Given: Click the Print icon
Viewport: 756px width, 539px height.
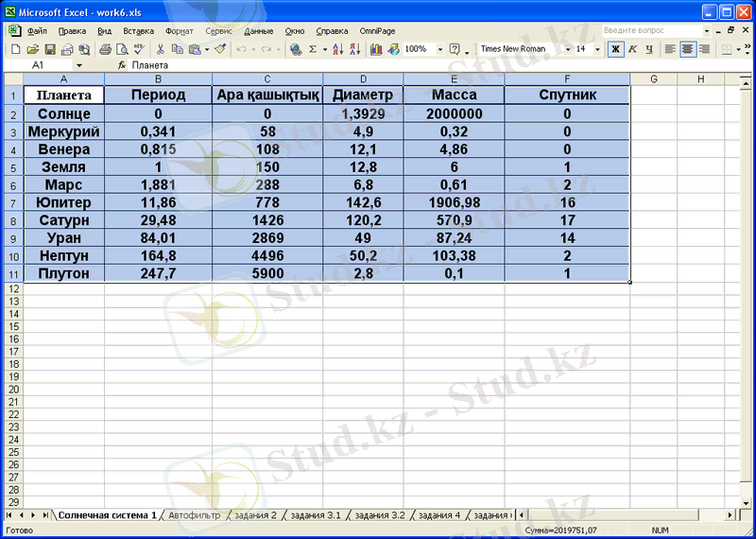Looking at the screenshot, I should (x=105, y=49).
